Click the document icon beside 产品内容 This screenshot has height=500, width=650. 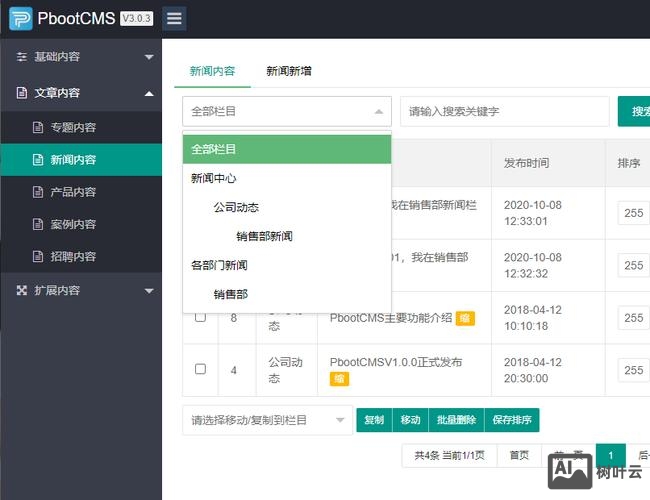coord(38,192)
